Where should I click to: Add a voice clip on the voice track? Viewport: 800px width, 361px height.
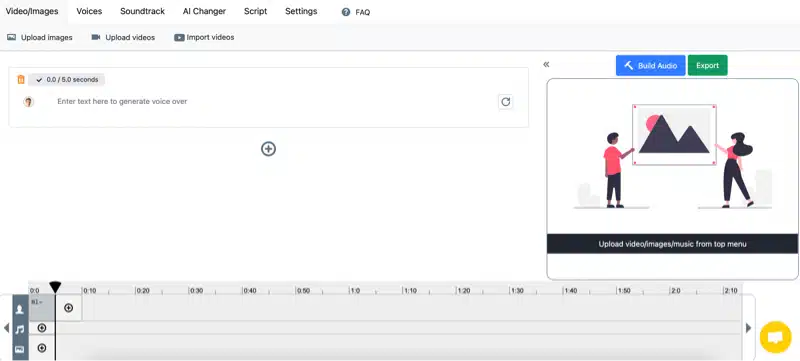tap(68, 308)
